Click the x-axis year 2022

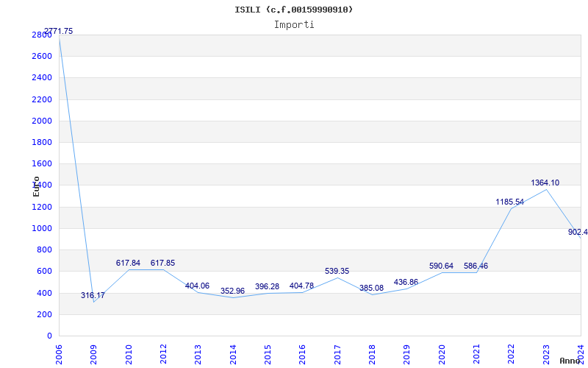(x=511, y=354)
